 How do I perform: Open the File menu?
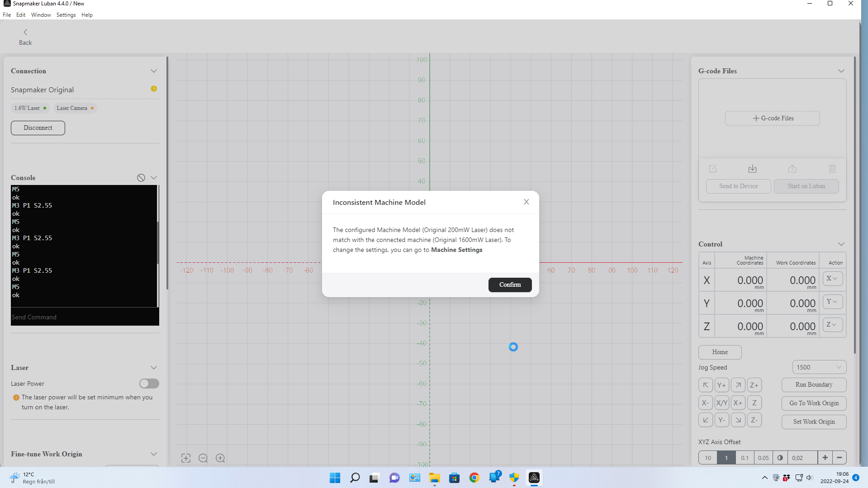(7, 15)
